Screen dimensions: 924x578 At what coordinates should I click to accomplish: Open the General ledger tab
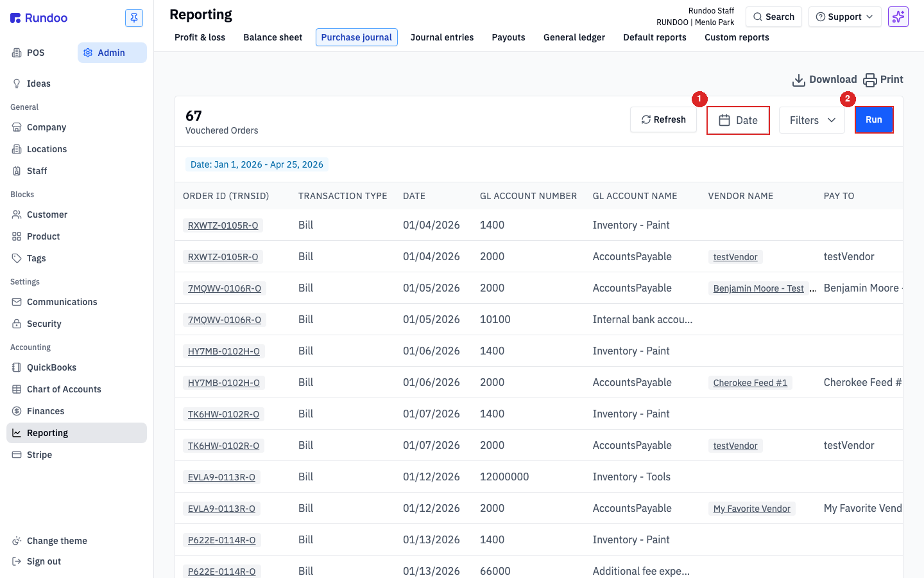[x=574, y=37]
